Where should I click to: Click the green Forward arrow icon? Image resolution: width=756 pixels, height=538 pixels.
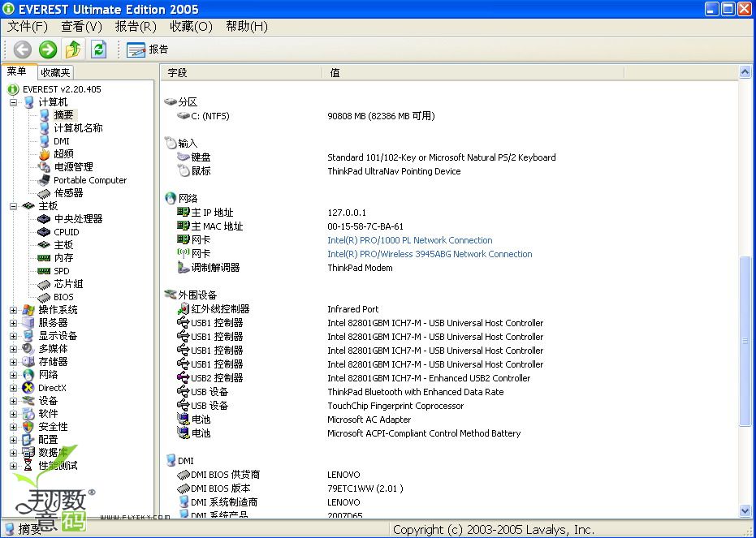click(48, 49)
